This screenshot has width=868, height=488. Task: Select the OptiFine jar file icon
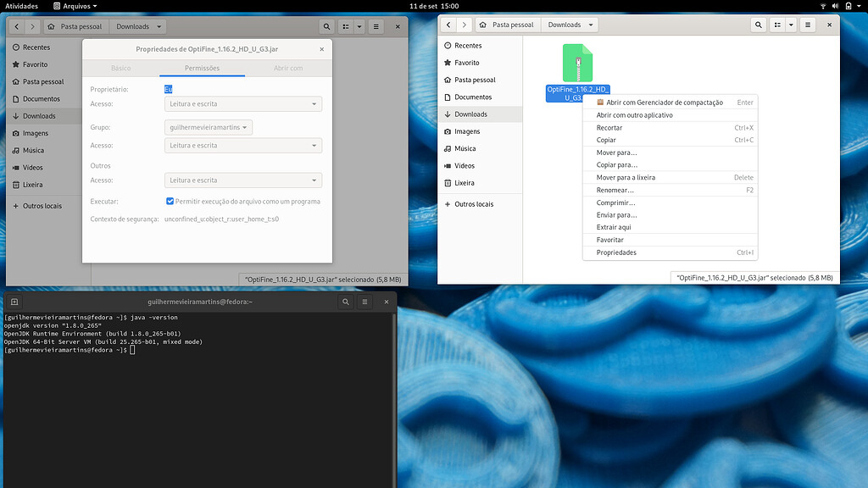(577, 63)
